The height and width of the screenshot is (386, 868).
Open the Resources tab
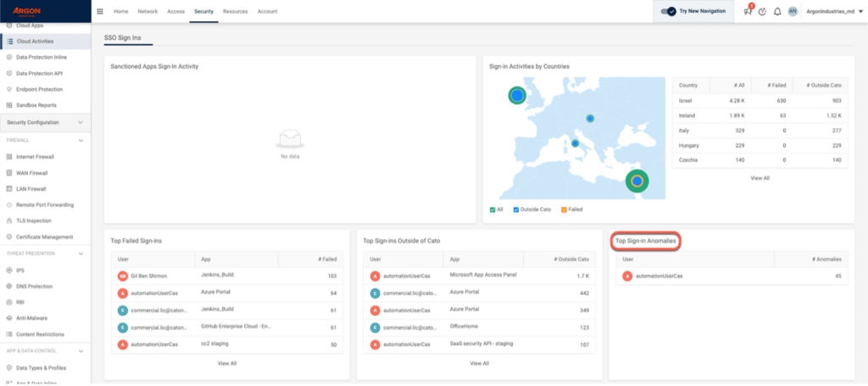tap(236, 11)
